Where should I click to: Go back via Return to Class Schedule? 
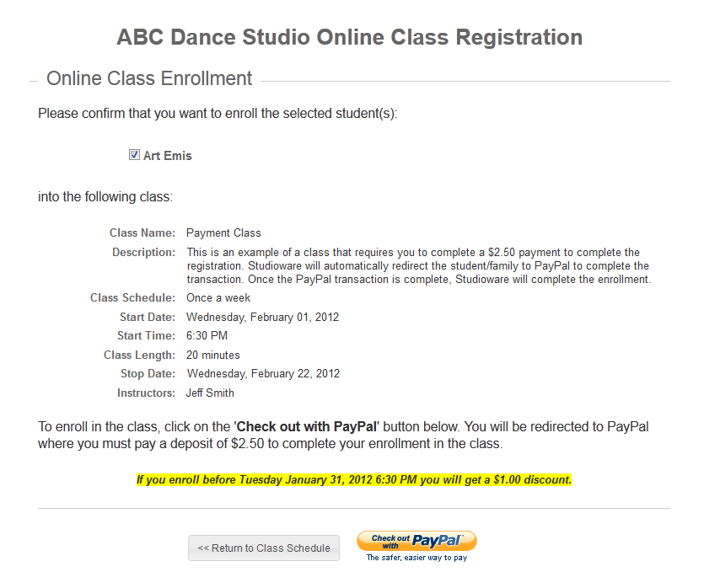(264, 548)
